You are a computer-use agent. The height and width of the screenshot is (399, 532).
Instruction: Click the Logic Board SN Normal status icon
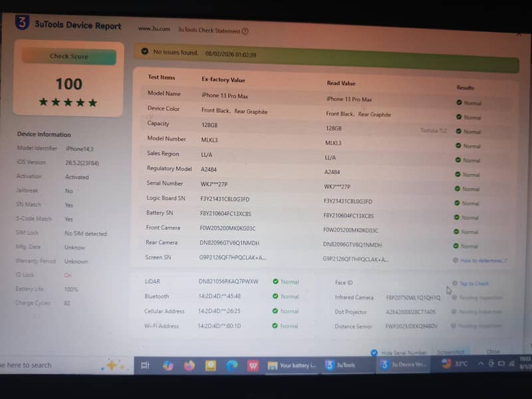click(457, 203)
